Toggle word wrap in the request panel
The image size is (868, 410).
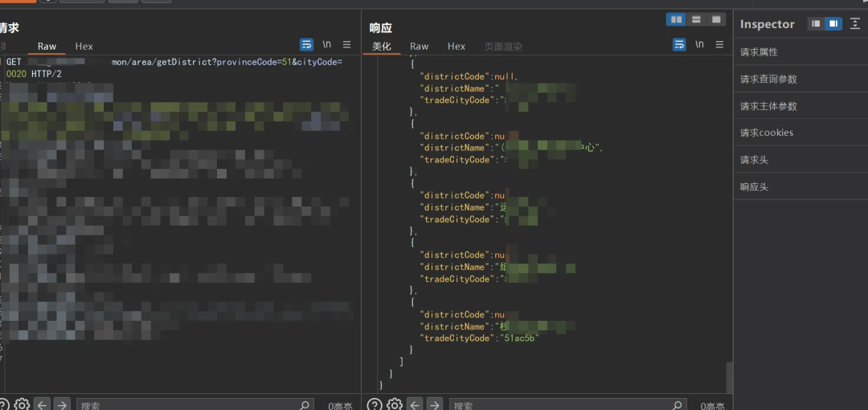pos(307,44)
